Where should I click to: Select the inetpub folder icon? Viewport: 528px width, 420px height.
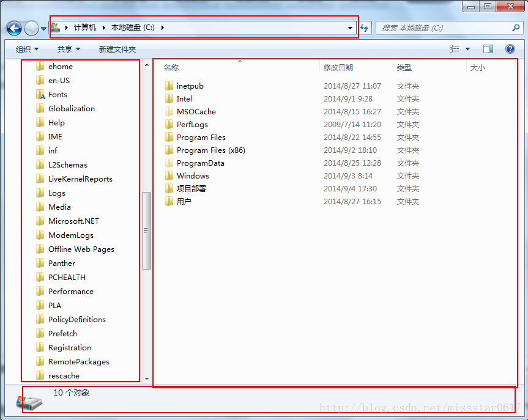169,86
